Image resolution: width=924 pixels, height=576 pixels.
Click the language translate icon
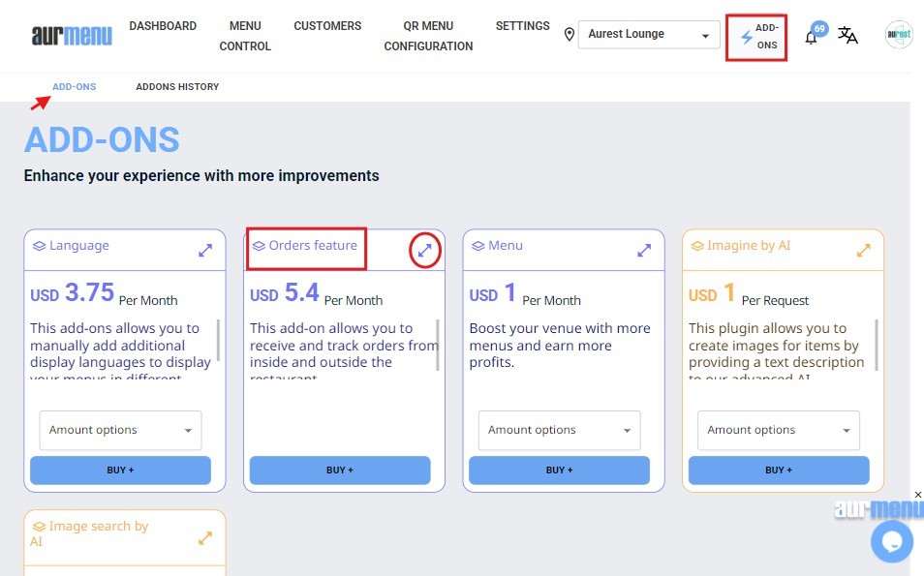(847, 36)
